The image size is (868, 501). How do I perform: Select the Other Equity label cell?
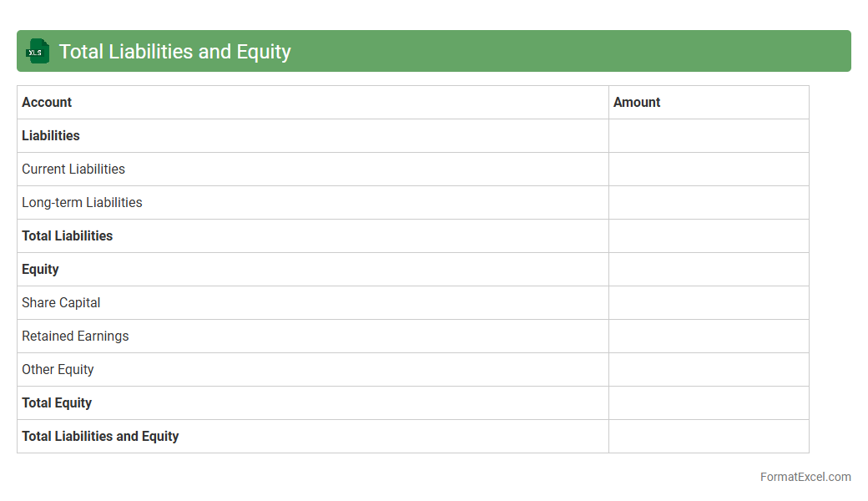coord(58,369)
